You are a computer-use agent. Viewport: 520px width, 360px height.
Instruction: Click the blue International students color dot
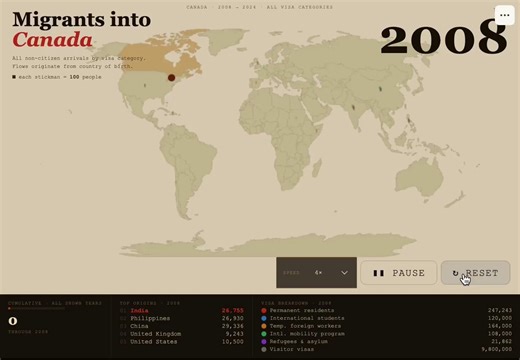pyautogui.click(x=264, y=318)
